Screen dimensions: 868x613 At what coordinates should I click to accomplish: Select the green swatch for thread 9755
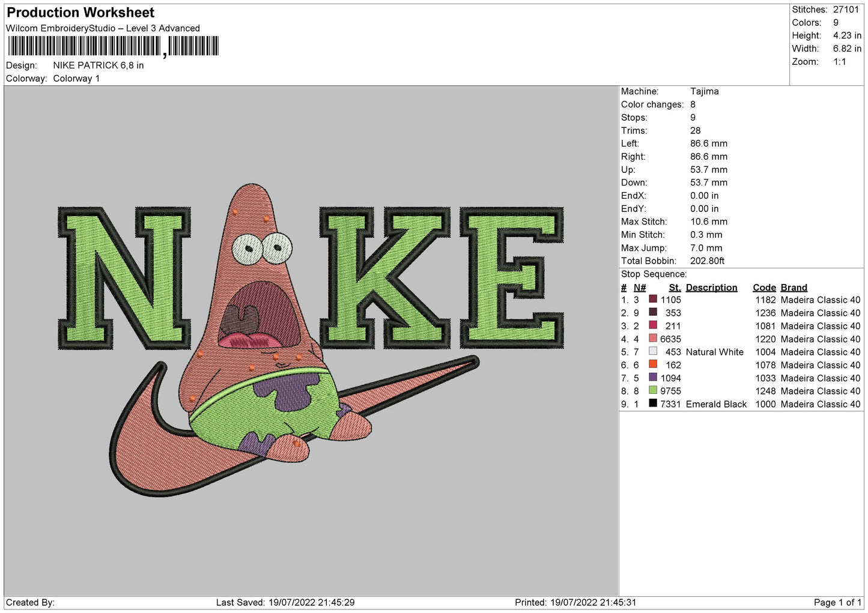tap(653, 391)
